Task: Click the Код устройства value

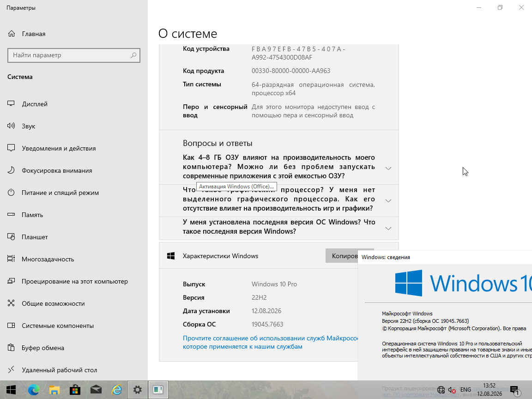Action: (x=299, y=53)
